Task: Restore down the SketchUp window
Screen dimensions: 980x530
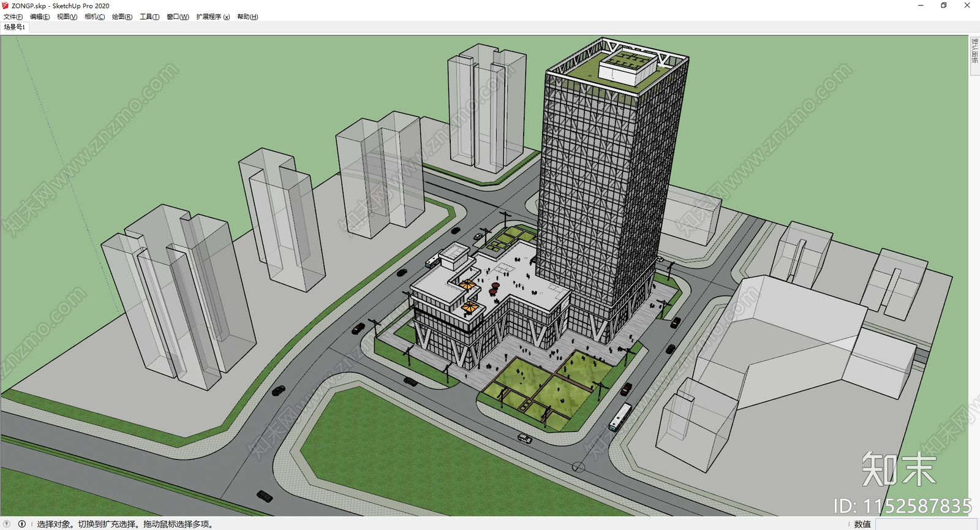Action: (944, 6)
